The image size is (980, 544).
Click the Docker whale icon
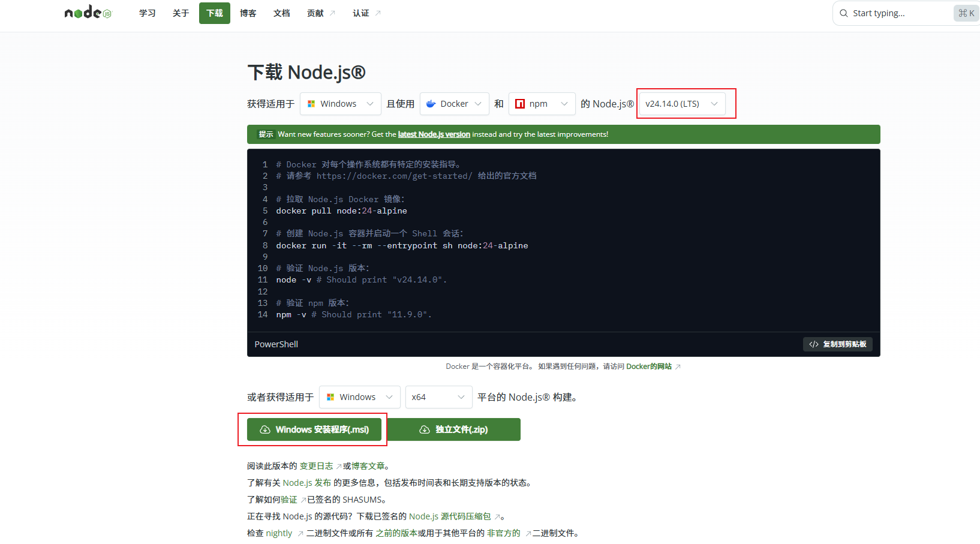pyautogui.click(x=431, y=104)
